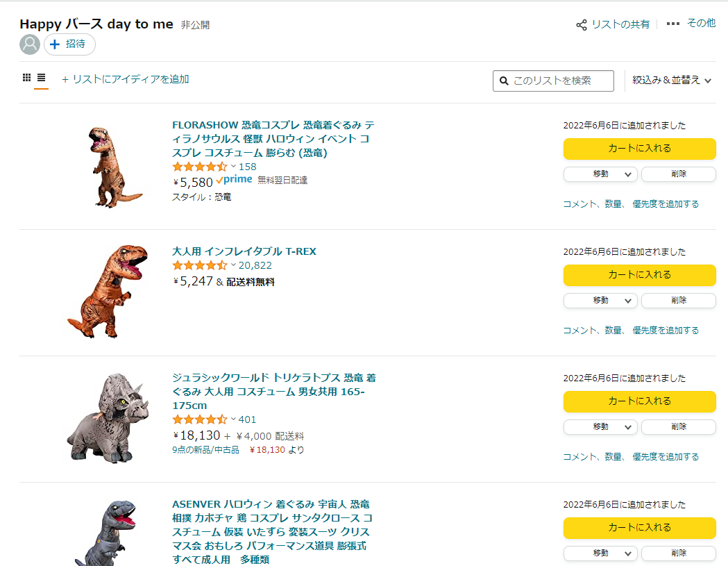
Task: Expand star rating for T-REX item
Action: click(204, 265)
